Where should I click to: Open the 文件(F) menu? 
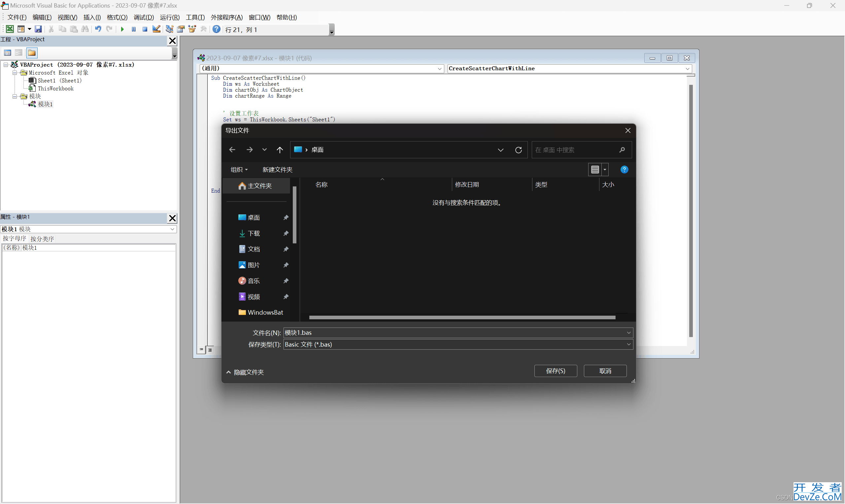point(17,17)
